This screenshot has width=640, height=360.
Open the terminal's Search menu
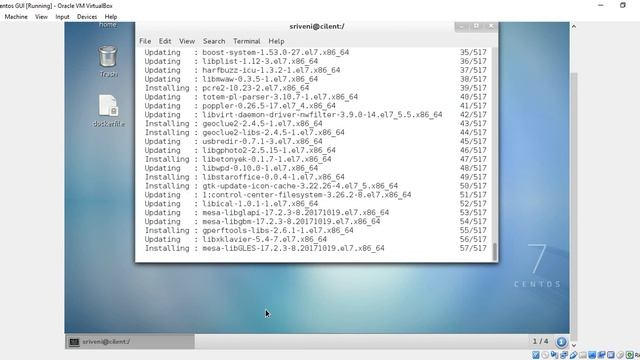click(214, 41)
